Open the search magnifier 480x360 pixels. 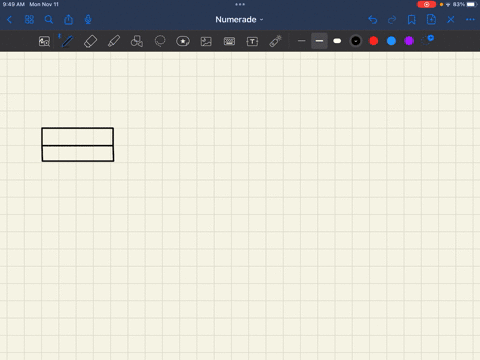click(49, 20)
